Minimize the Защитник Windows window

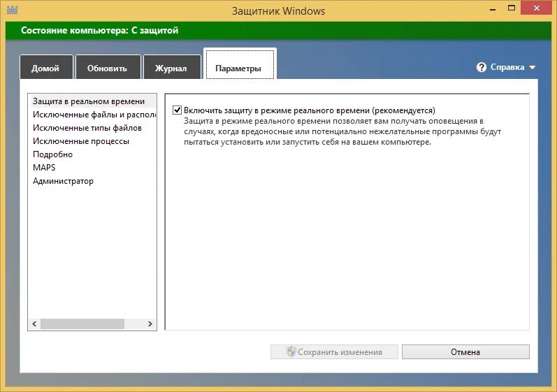click(493, 9)
